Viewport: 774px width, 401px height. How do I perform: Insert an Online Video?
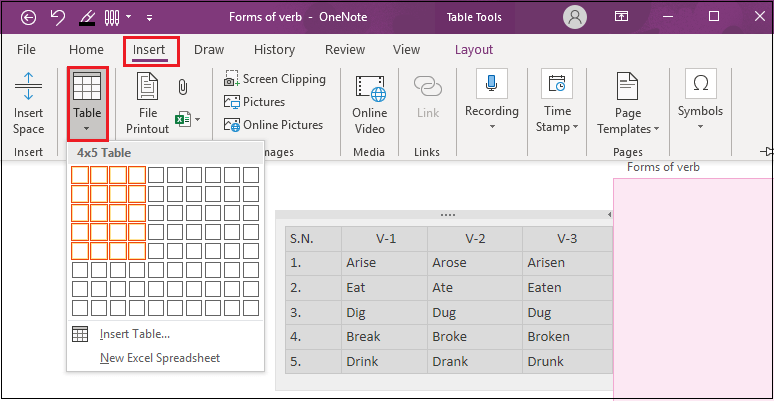pyautogui.click(x=369, y=102)
